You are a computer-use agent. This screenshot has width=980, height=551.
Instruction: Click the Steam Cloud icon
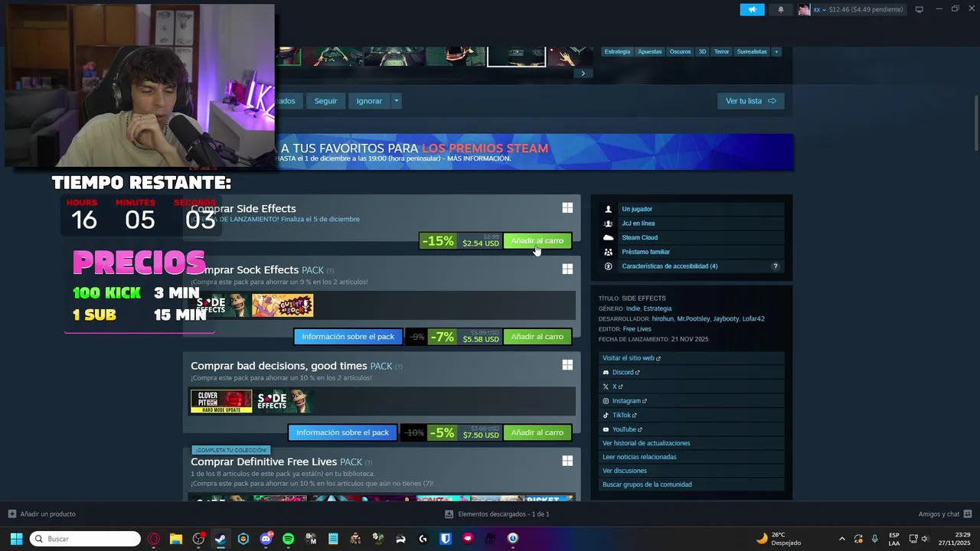coord(609,237)
